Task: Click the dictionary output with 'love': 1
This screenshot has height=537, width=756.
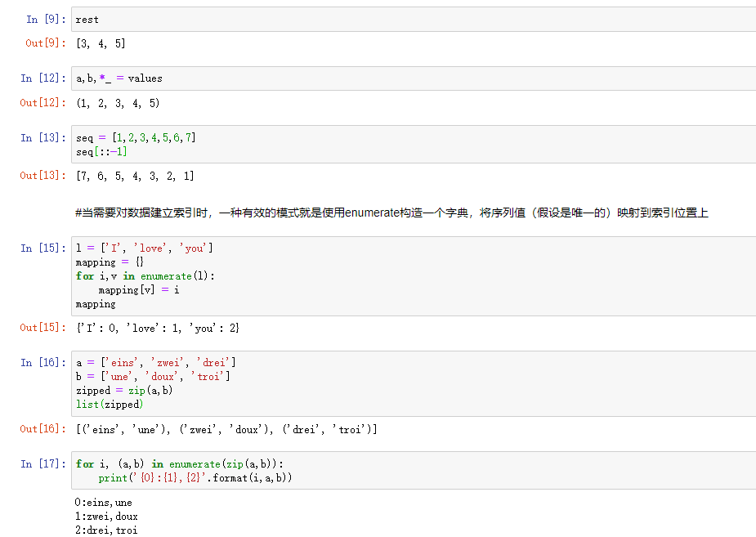Action: pyautogui.click(x=157, y=328)
